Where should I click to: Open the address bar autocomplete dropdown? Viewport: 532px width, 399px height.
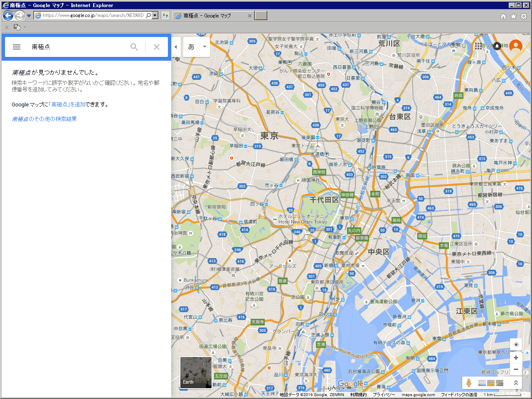click(155, 15)
